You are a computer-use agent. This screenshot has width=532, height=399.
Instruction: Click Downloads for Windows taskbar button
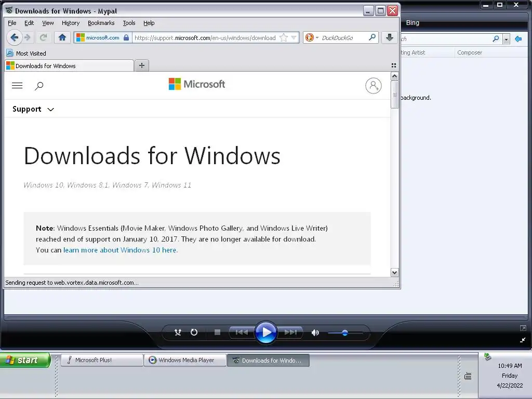pyautogui.click(x=269, y=361)
